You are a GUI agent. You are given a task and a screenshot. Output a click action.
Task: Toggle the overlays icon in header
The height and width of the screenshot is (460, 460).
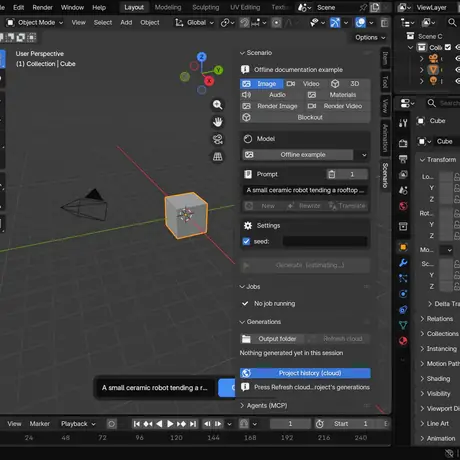(x=360, y=22)
